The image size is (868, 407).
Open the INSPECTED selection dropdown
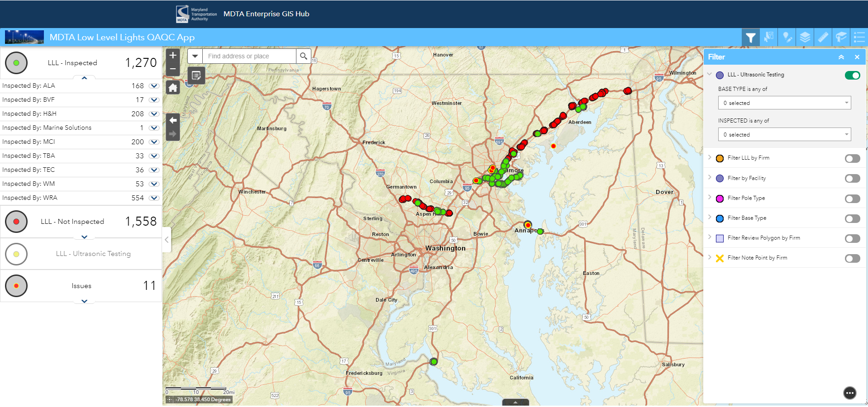click(784, 134)
